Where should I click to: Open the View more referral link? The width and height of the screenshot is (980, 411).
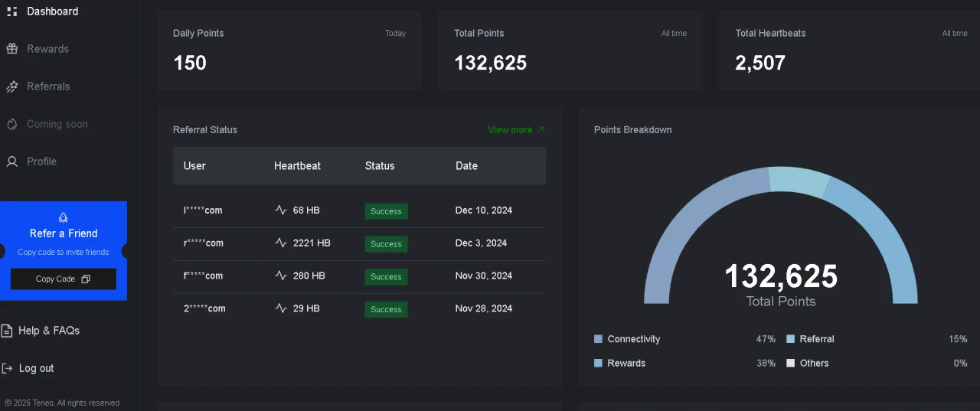(516, 129)
